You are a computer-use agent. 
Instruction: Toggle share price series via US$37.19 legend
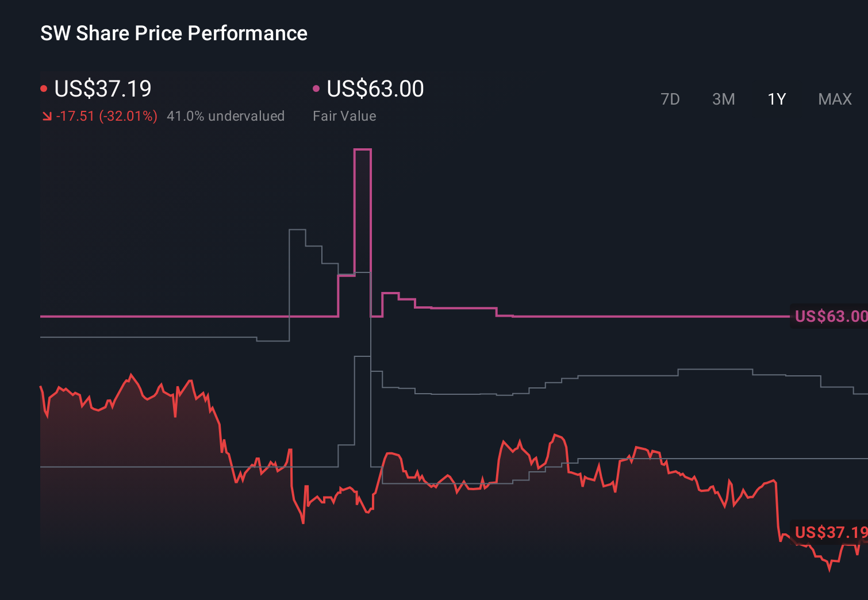click(x=102, y=89)
